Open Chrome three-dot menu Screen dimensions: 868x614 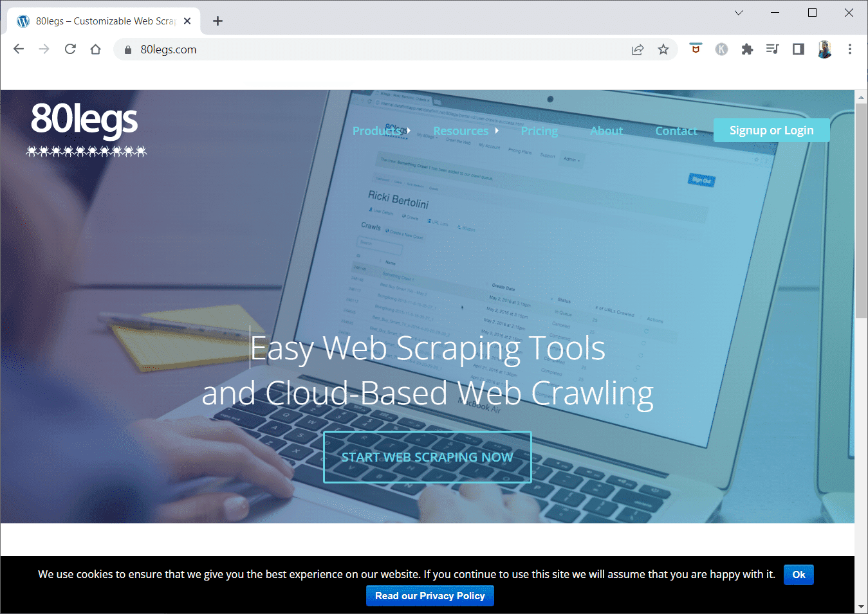(850, 50)
